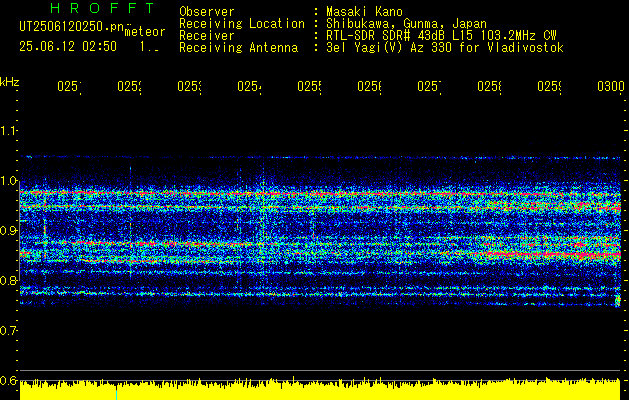This screenshot has height=400, width=629.
Task: Click the cyan marker in the yellow level graph
Action: pyautogui.click(x=116, y=394)
